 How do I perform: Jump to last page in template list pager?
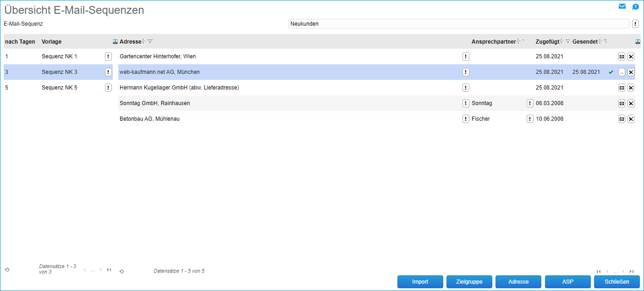click(x=109, y=270)
